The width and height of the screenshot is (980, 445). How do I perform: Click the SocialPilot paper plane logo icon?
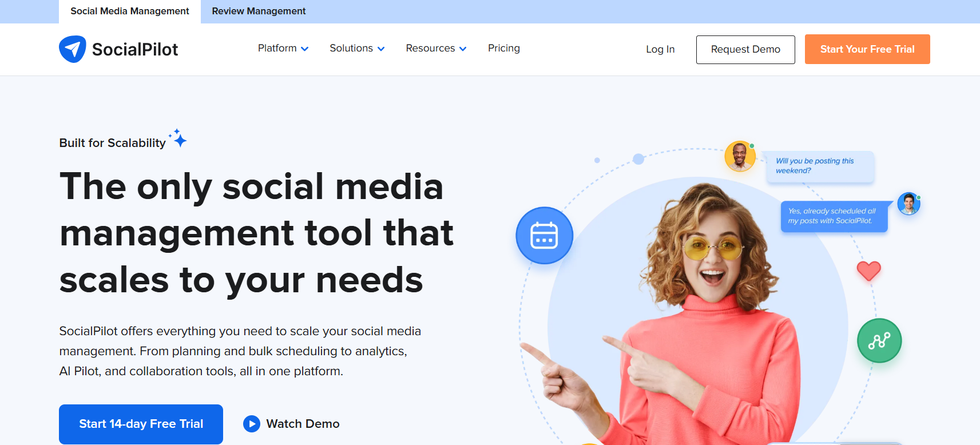coord(73,49)
